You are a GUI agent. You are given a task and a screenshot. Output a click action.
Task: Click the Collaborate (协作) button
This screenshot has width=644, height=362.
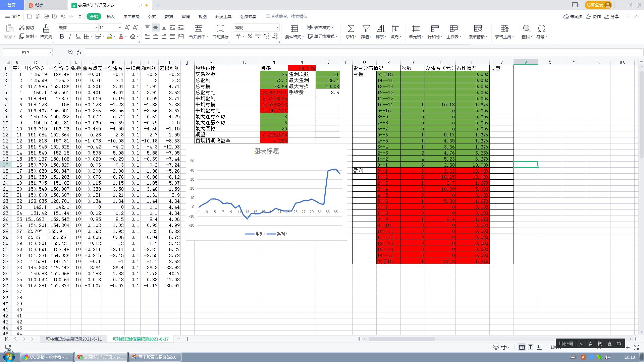point(593,16)
